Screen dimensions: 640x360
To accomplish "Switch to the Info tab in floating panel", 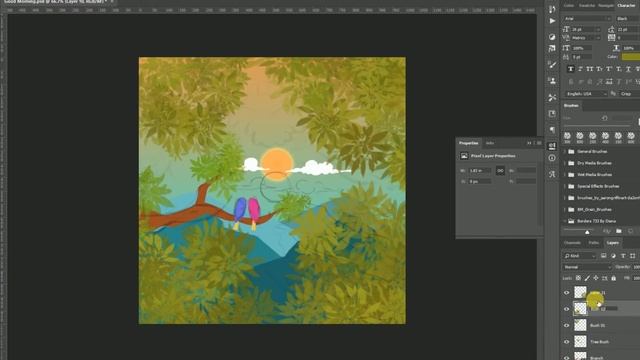I will pos(490,143).
